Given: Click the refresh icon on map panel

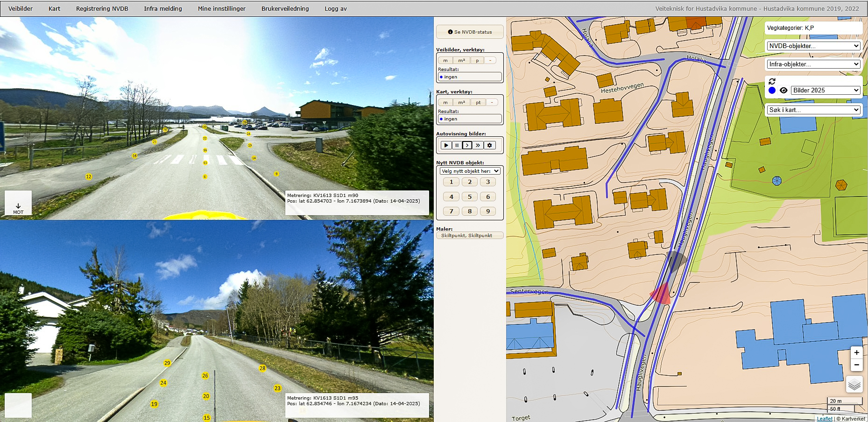Looking at the screenshot, I should coord(772,81).
